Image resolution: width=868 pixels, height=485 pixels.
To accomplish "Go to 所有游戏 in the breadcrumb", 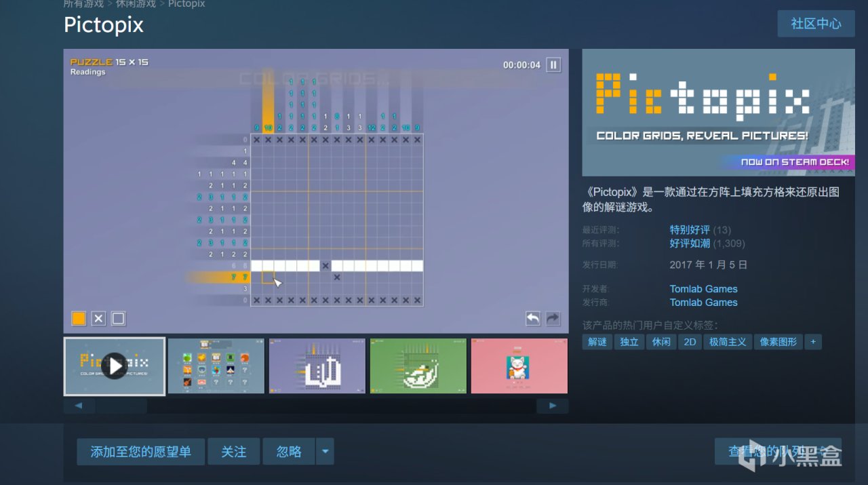I will (x=83, y=4).
